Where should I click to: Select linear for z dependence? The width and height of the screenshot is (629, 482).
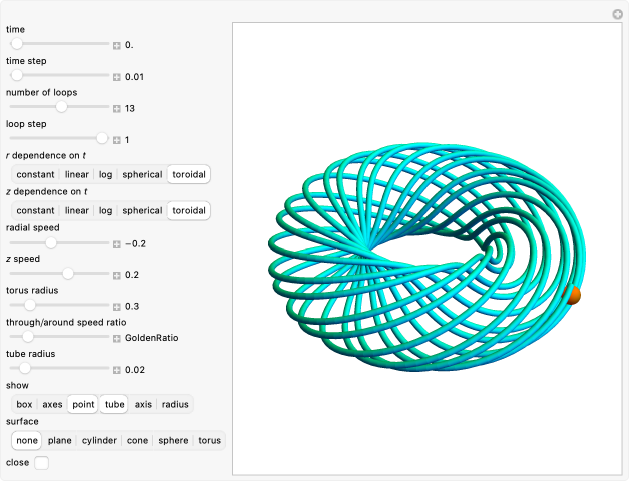(77, 210)
